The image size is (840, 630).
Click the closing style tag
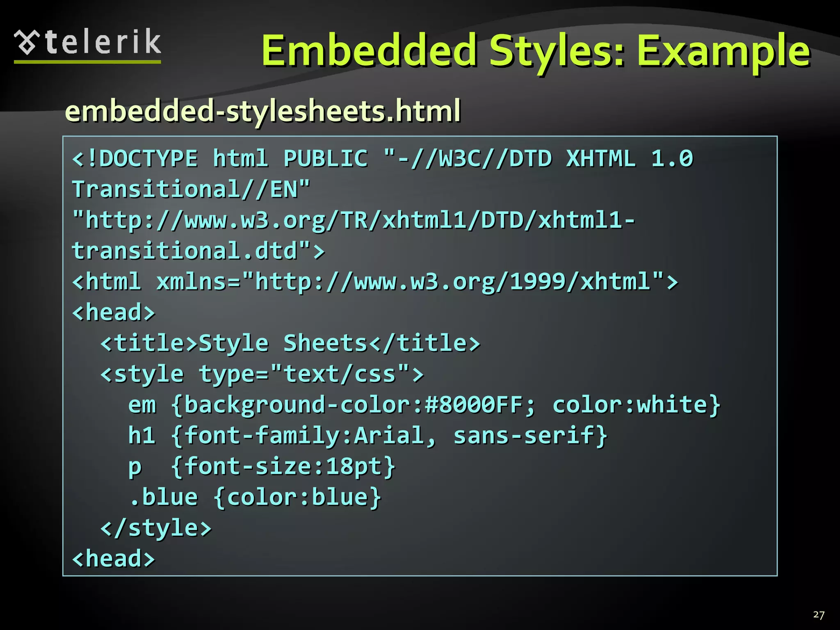point(156,528)
